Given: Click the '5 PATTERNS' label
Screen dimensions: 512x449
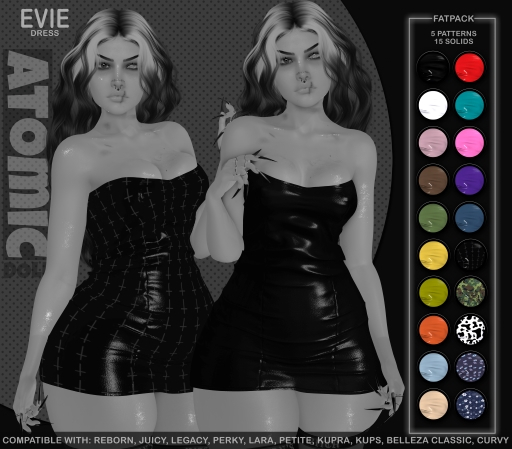Looking at the screenshot, I should point(453,33).
